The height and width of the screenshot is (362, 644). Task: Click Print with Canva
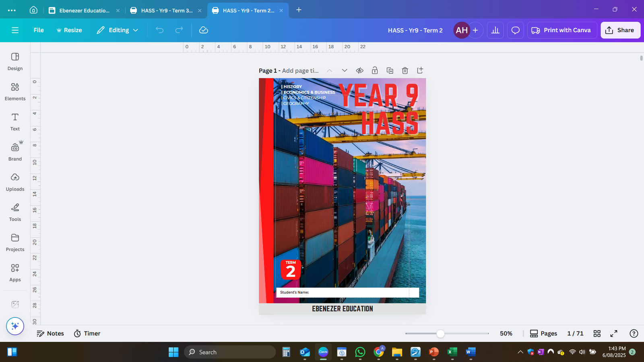click(x=562, y=30)
